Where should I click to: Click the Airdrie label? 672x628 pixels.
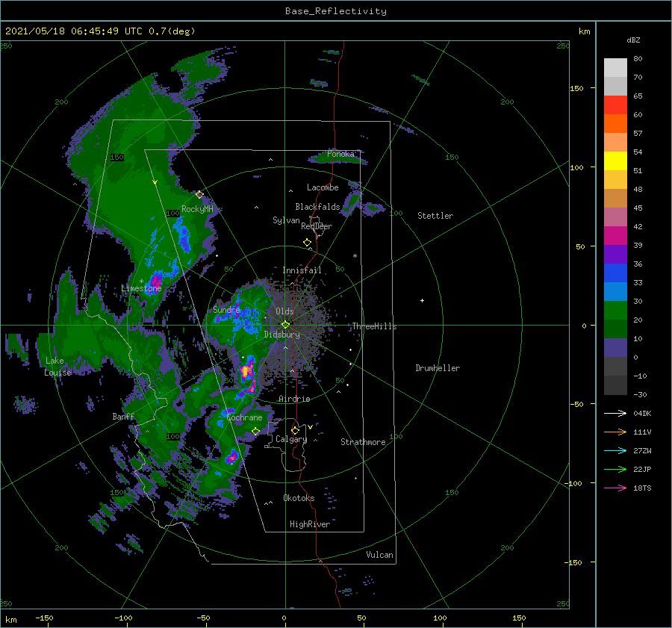pyautogui.click(x=294, y=399)
